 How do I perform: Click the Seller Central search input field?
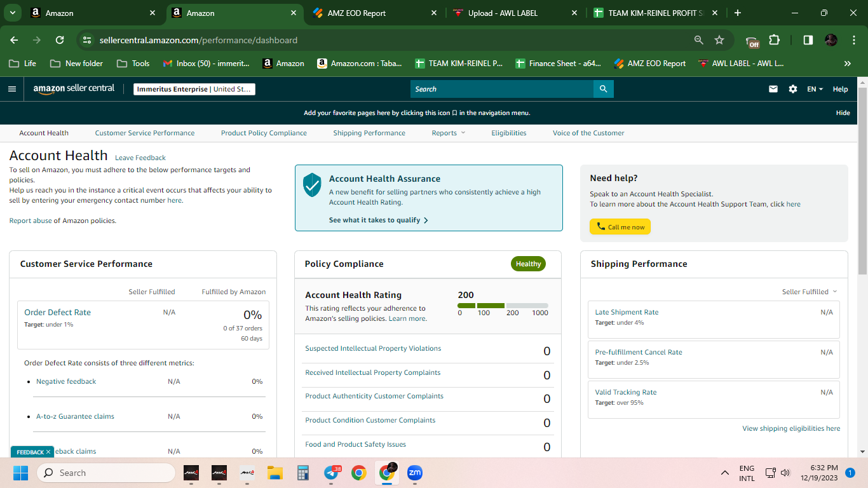pyautogui.click(x=502, y=89)
